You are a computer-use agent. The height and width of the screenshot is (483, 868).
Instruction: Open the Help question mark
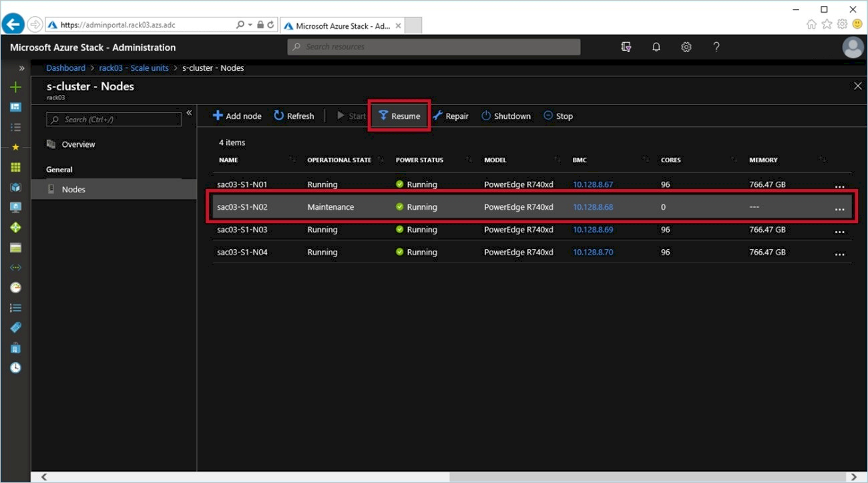[x=716, y=47]
